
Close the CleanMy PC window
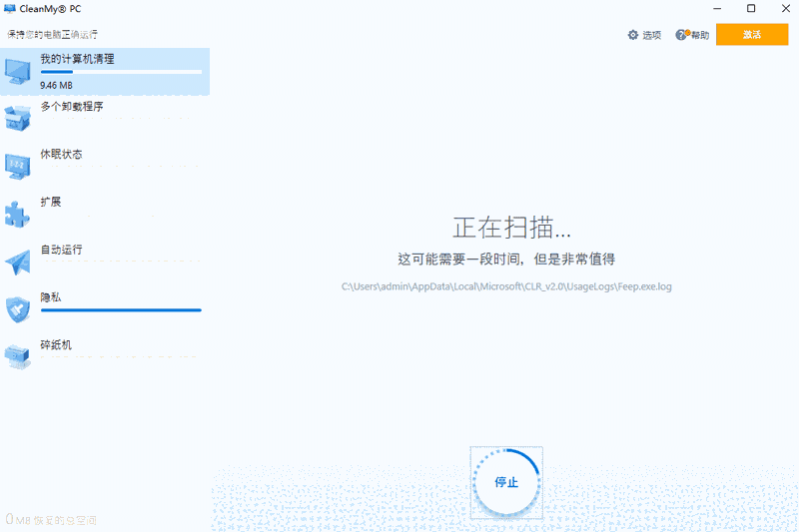786,9
